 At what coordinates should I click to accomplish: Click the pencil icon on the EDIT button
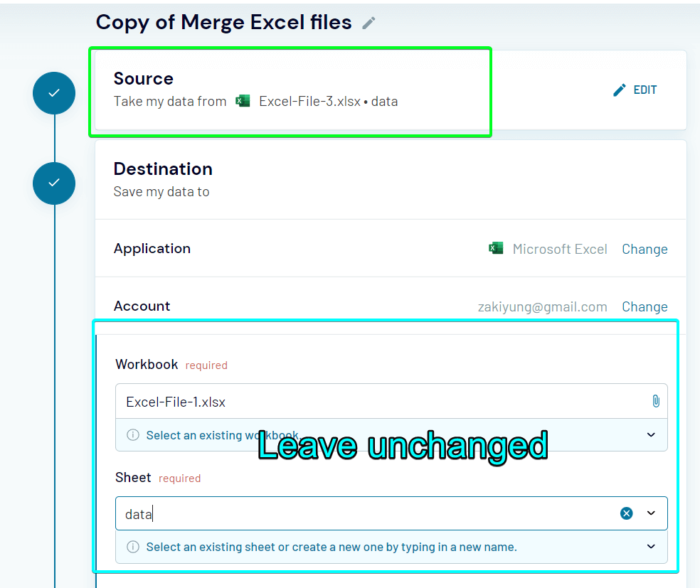coord(619,90)
